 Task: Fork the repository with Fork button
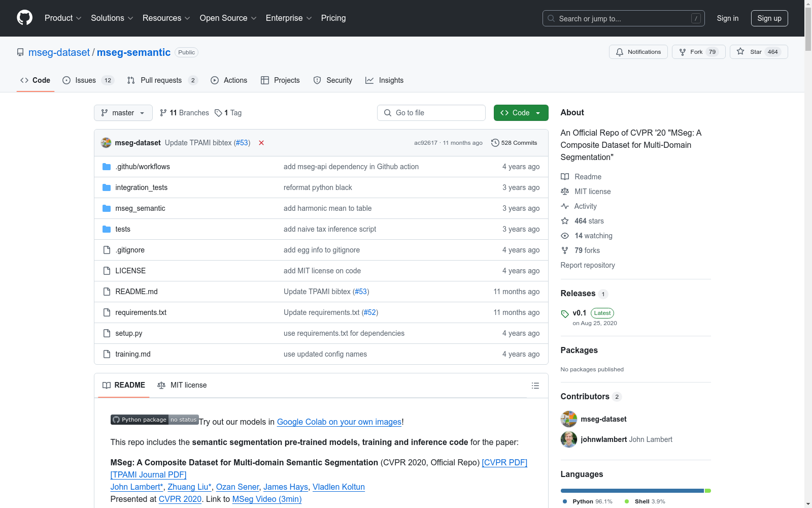coord(699,52)
